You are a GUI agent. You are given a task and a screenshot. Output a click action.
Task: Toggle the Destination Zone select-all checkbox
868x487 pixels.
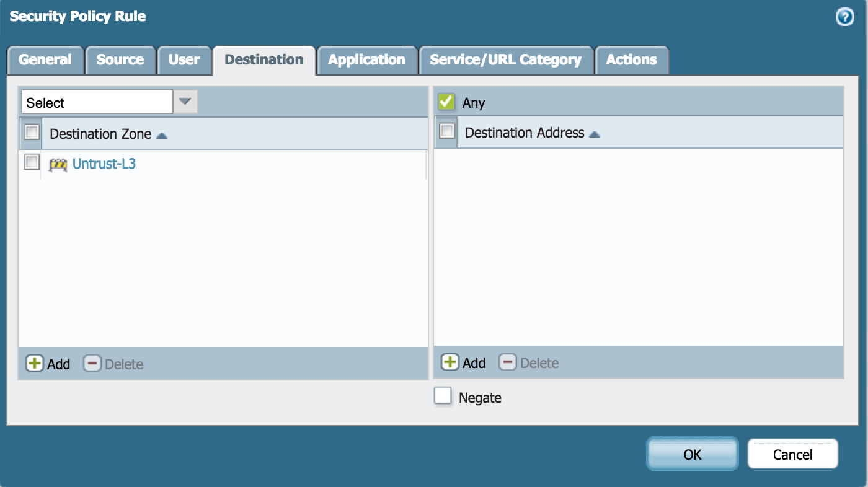pyautogui.click(x=31, y=132)
